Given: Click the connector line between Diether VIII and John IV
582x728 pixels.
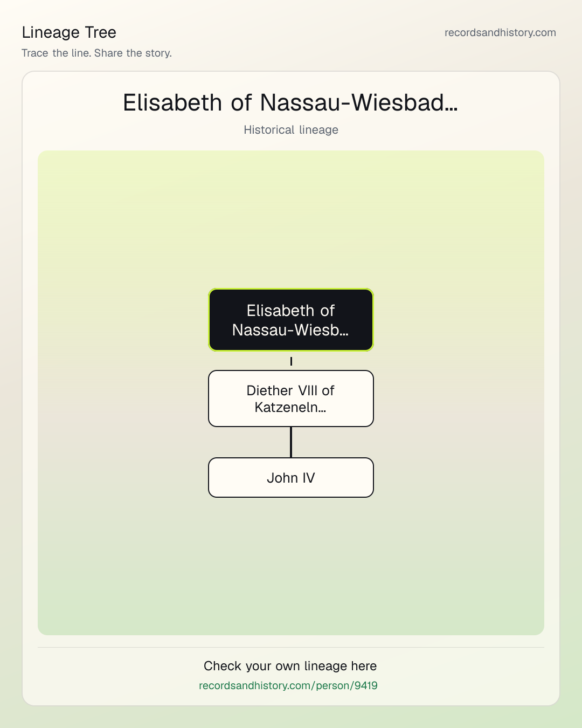Looking at the screenshot, I should pyautogui.click(x=291, y=442).
